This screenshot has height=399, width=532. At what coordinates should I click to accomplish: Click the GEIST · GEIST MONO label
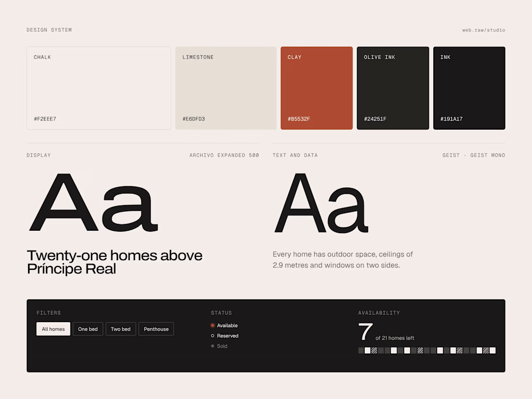click(x=473, y=155)
